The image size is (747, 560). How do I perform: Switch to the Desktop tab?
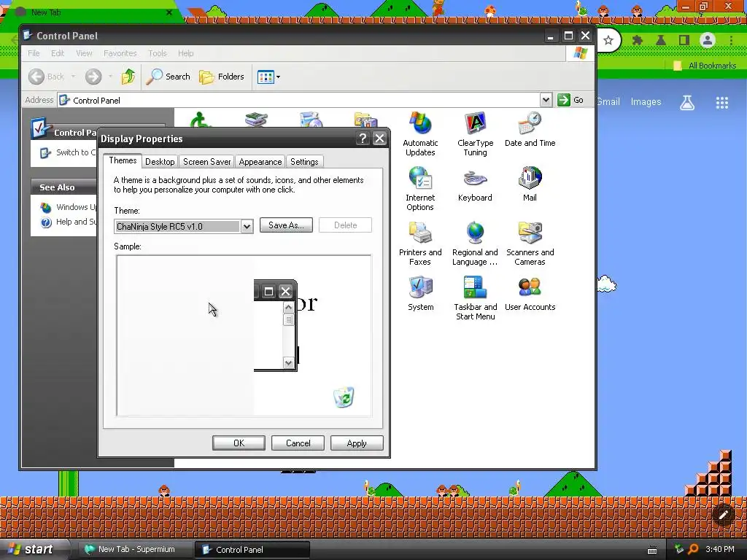160,162
